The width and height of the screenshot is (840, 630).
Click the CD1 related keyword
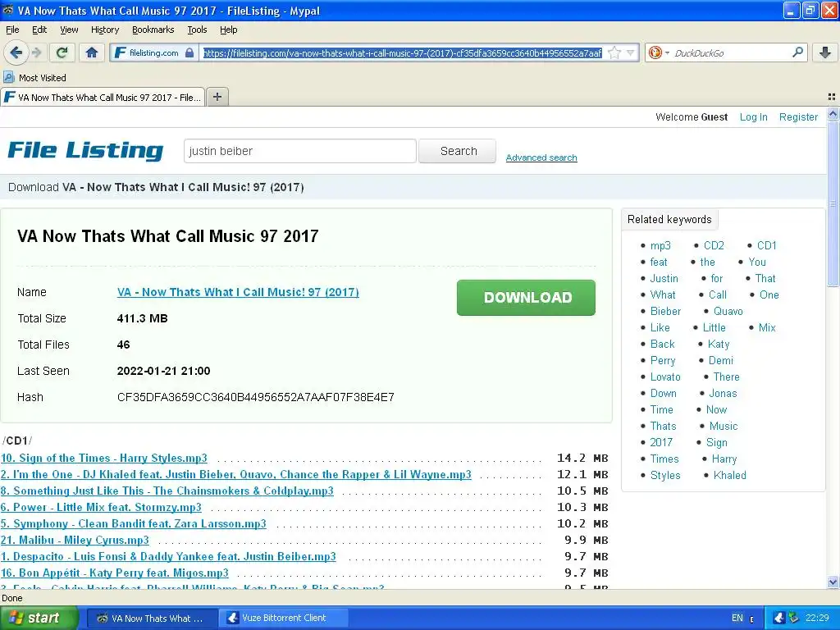click(x=767, y=245)
